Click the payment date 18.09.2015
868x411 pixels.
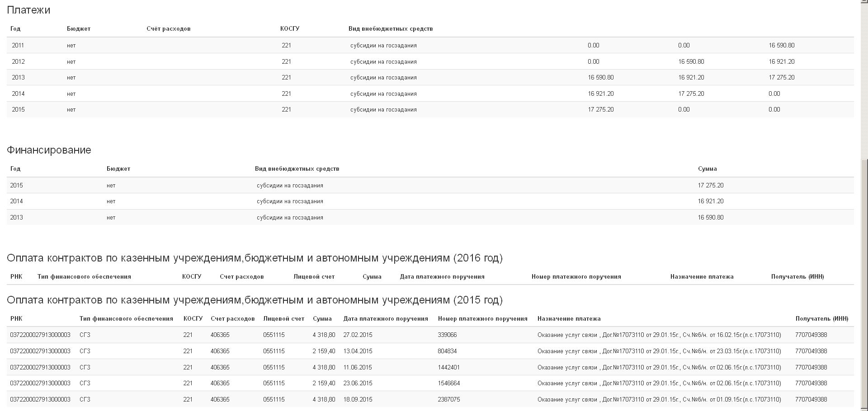(358, 399)
